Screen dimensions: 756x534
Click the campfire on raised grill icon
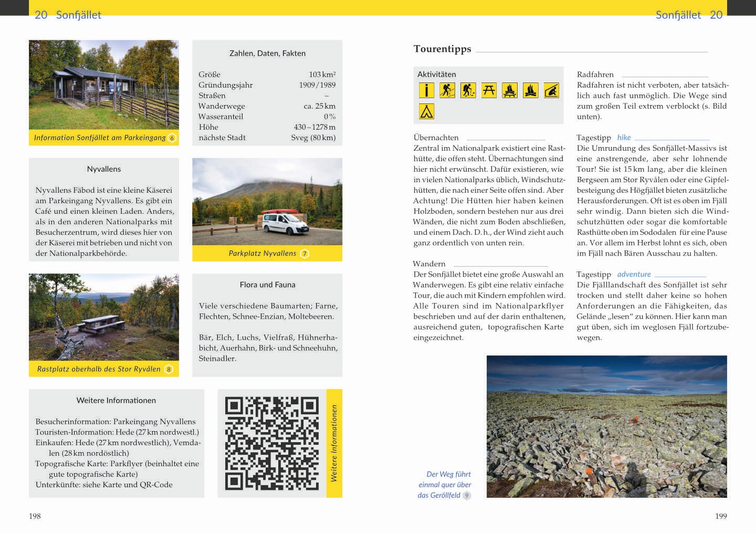pyautogui.click(x=509, y=90)
